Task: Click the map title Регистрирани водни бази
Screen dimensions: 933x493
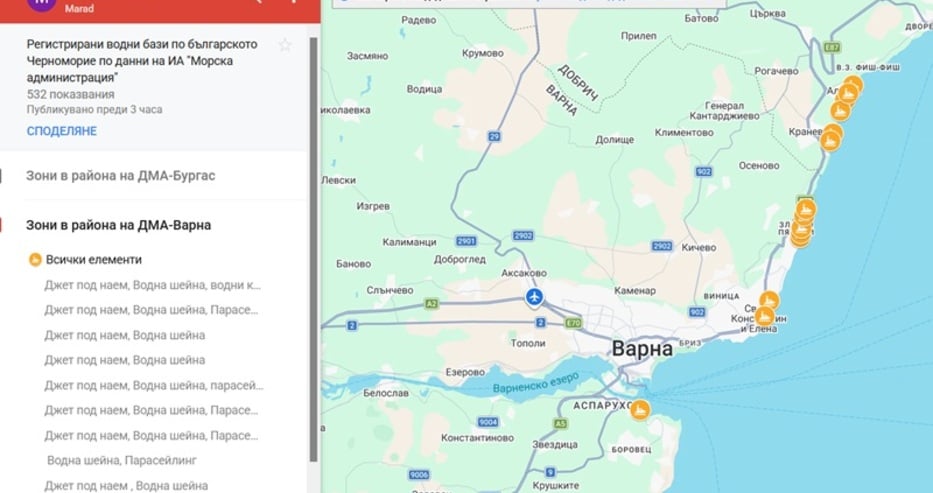Action: point(142,61)
